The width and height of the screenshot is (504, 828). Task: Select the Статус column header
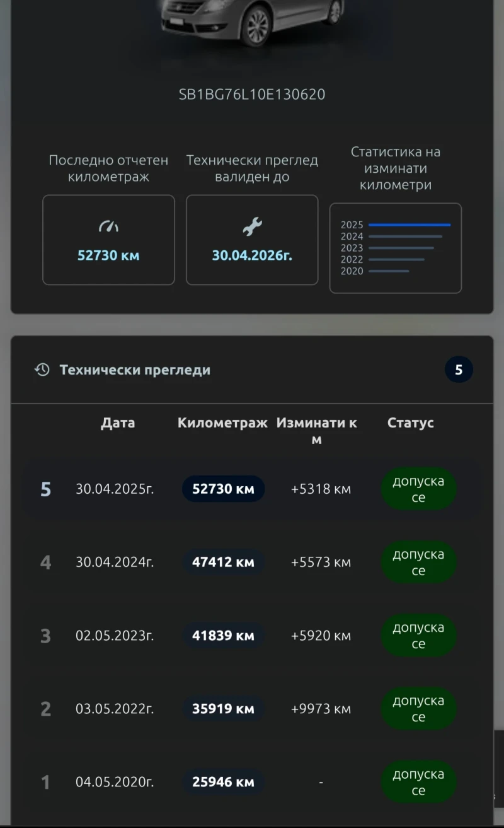[410, 423]
